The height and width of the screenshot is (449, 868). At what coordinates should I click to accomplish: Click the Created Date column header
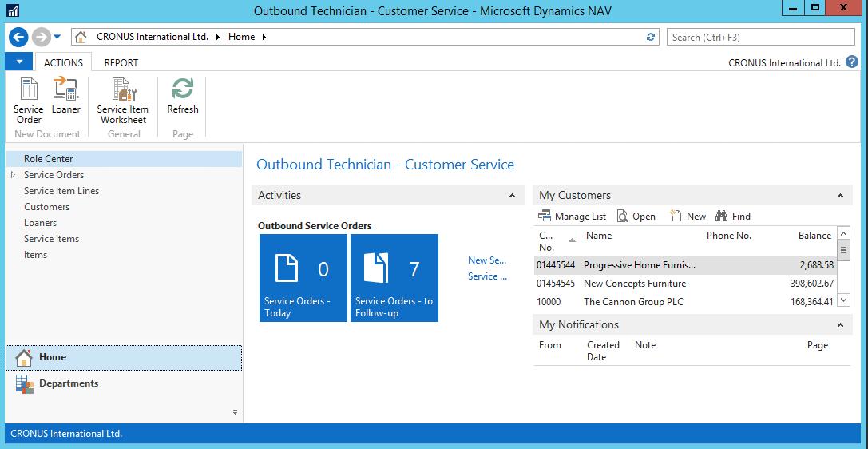(603, 351)
